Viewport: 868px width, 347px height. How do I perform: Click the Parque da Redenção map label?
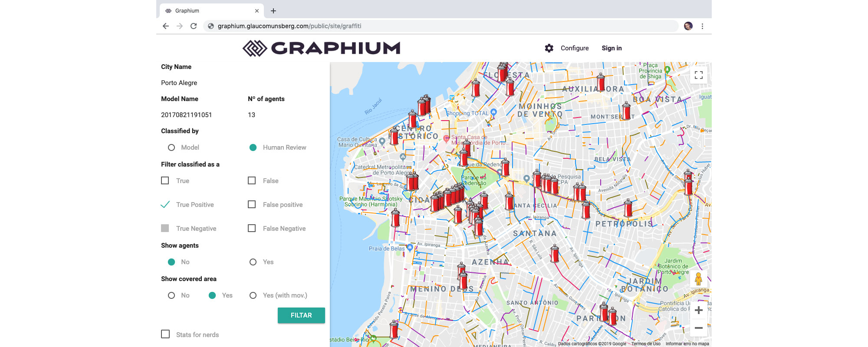pyautogui.click(x=473, y=180)
